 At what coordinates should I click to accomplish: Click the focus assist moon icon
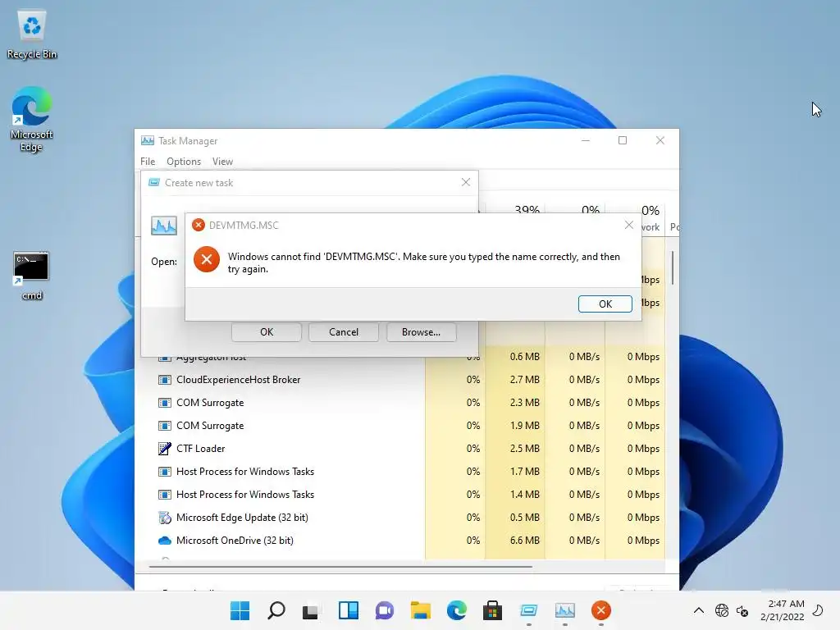coord(818,610)
